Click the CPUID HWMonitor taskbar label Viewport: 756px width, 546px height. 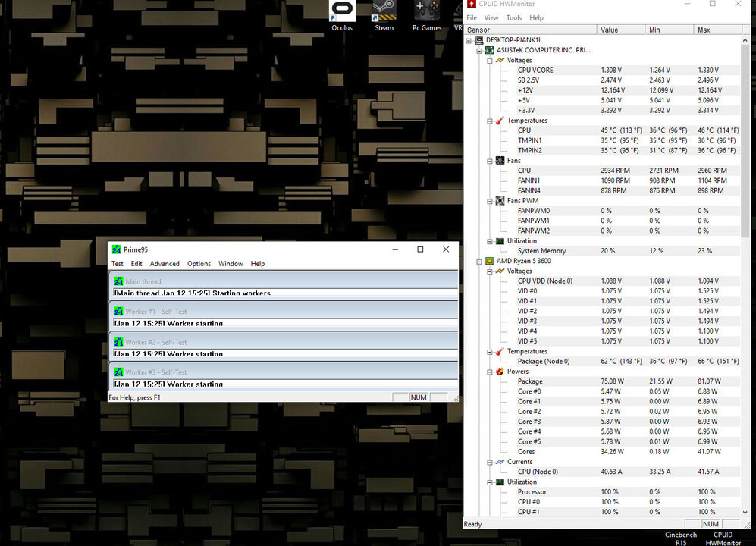tap(723, 538)
